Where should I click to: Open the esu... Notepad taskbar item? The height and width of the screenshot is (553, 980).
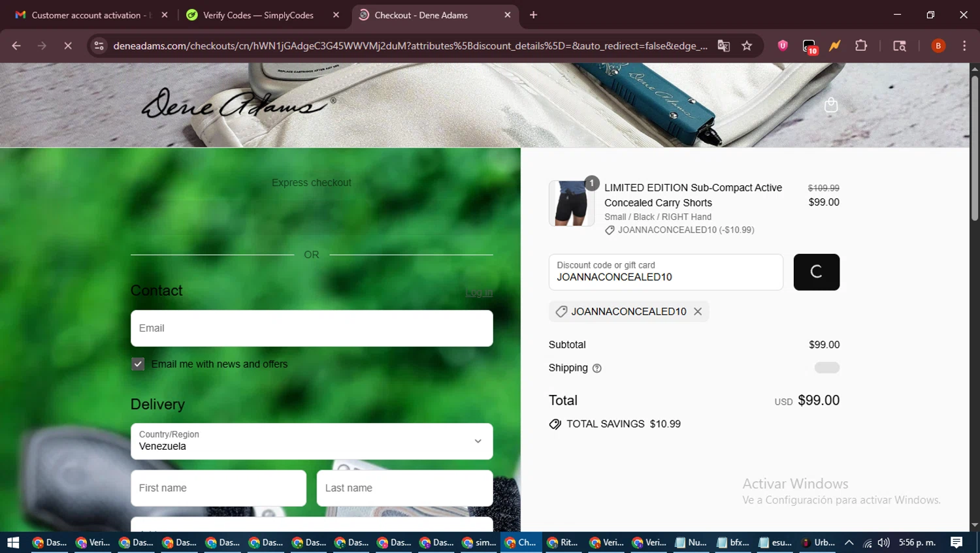pyautogui.click(x=775, y=543)
